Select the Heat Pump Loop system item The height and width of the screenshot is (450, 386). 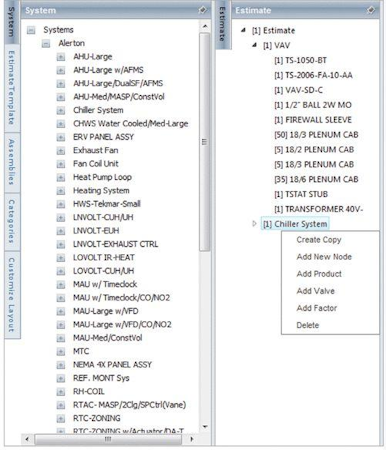click(x=102, y=177)
